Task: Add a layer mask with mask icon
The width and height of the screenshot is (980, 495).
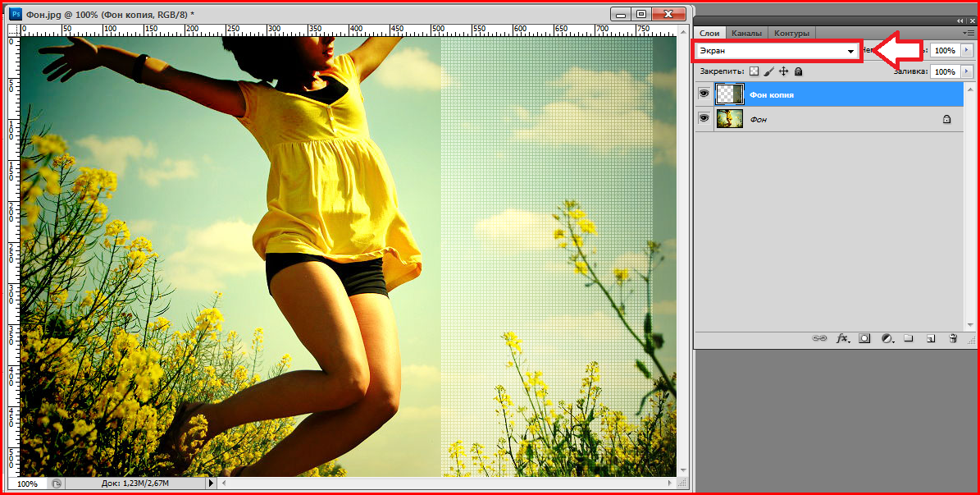Action: click(864, 338)
